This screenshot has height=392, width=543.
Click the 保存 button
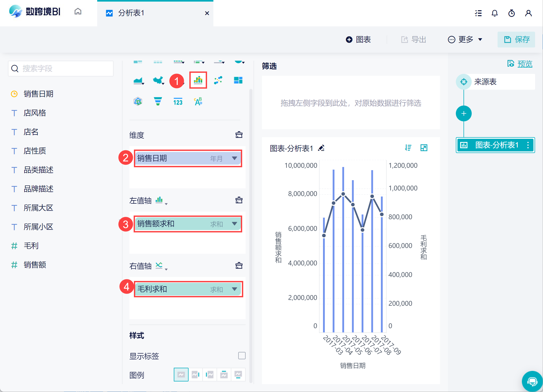point(516,40)
